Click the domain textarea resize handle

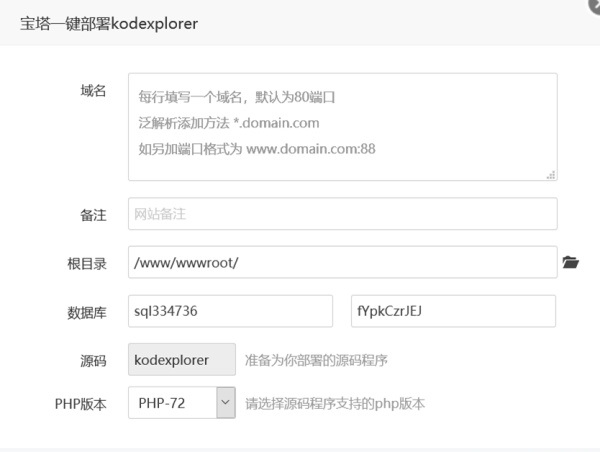click(551, 174)
